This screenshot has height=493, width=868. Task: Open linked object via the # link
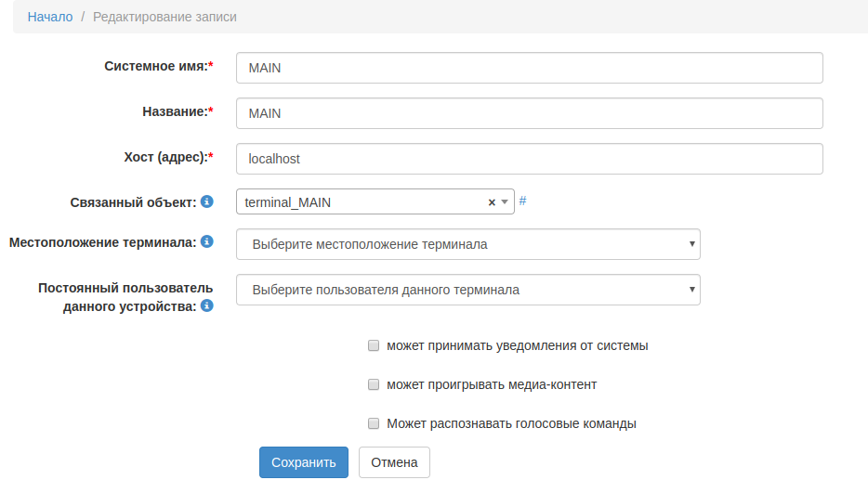(522, 201)
